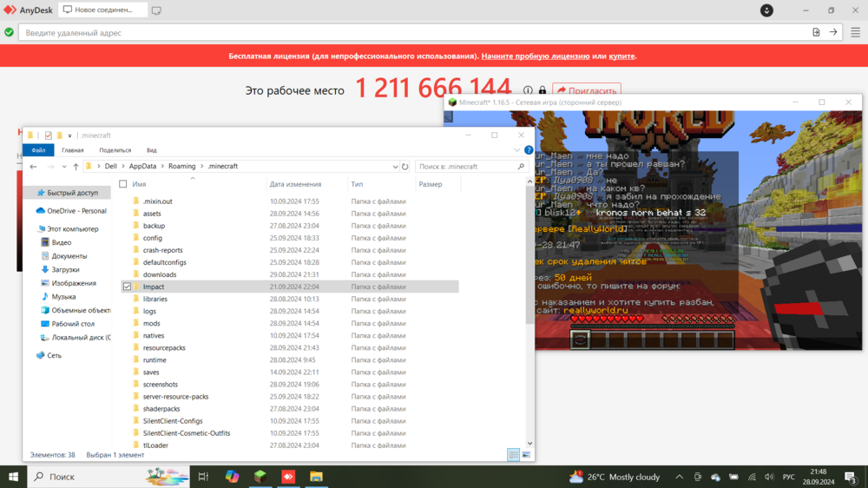868x488 pixels.
Task: Click AnyDesk profile dropdown circle icon
Action: (766, 10)
